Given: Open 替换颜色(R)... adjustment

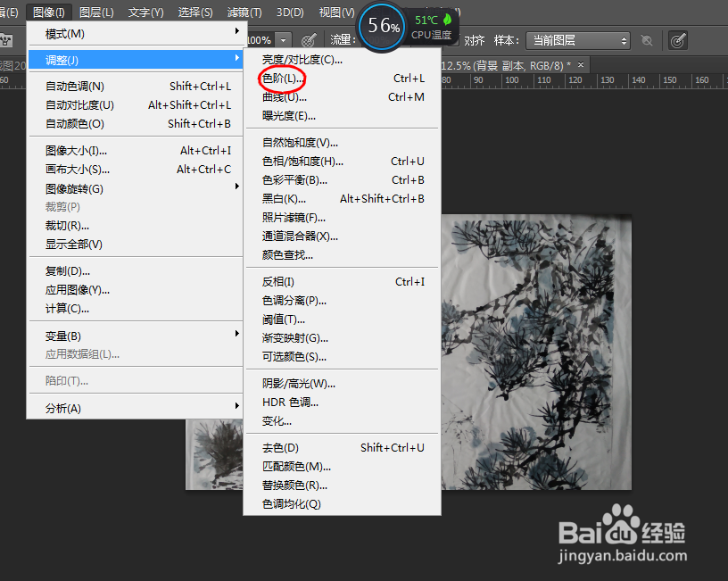Looking at the screenshot, I should coord(343,486).
